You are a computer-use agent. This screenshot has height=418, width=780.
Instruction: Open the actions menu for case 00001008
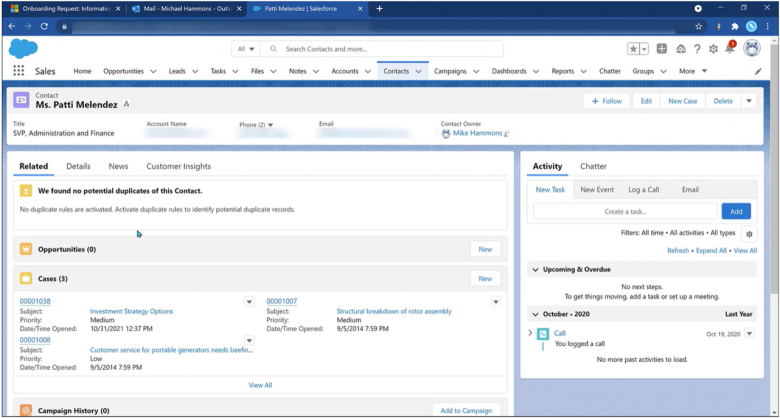[249, 340]
